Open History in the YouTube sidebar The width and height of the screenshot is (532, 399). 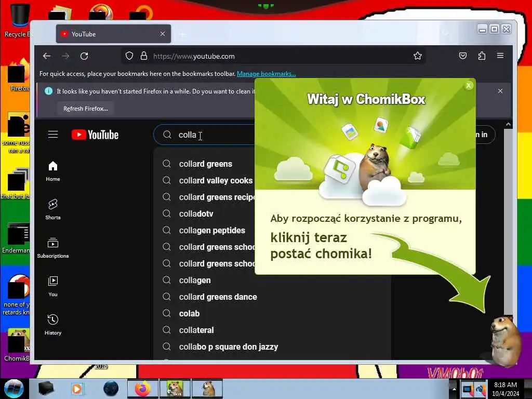click(53, 325)
